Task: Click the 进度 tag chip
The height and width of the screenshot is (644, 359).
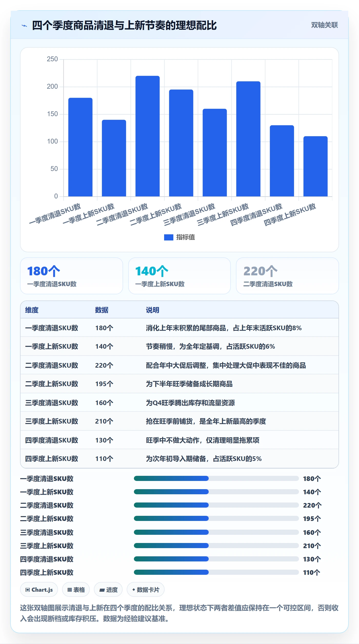Action: tap(108, 590)
